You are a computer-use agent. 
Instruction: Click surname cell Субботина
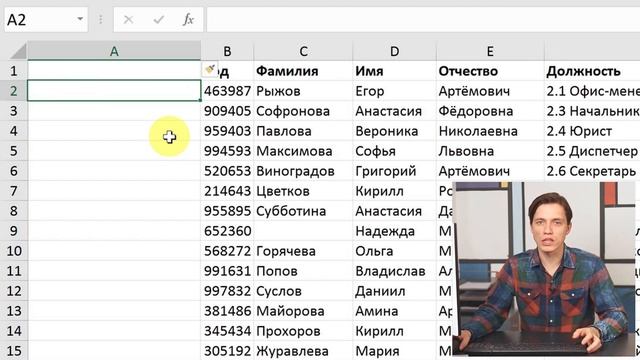(303, 211)
